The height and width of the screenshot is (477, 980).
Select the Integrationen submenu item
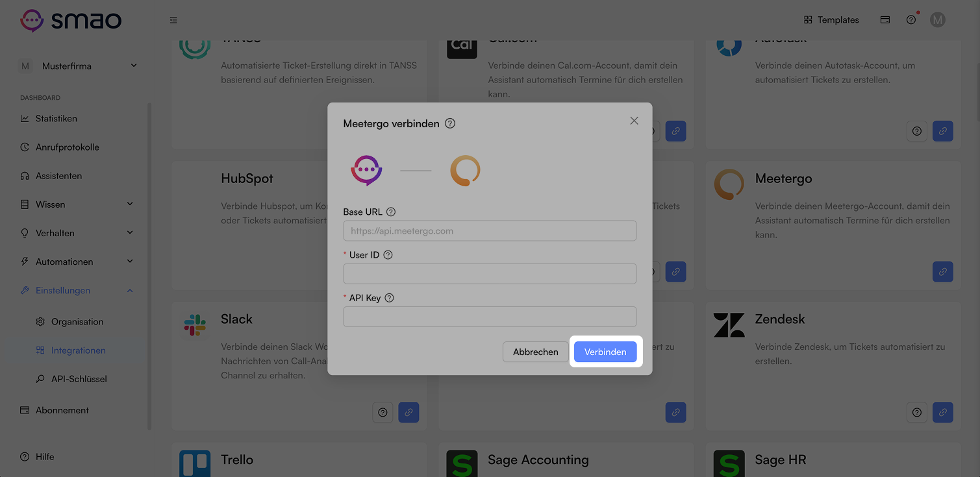(77, 350)
